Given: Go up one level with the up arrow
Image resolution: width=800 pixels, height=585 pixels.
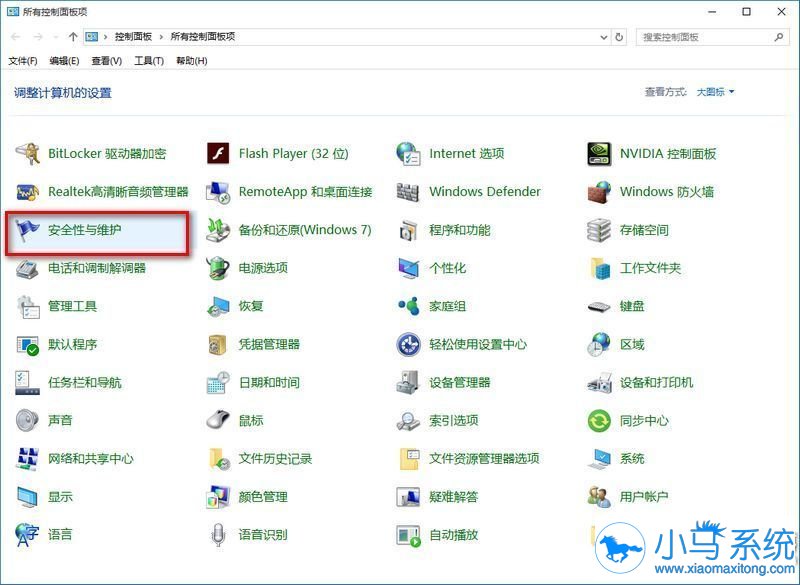Looking at the screenshot, I should pos(73,37).
